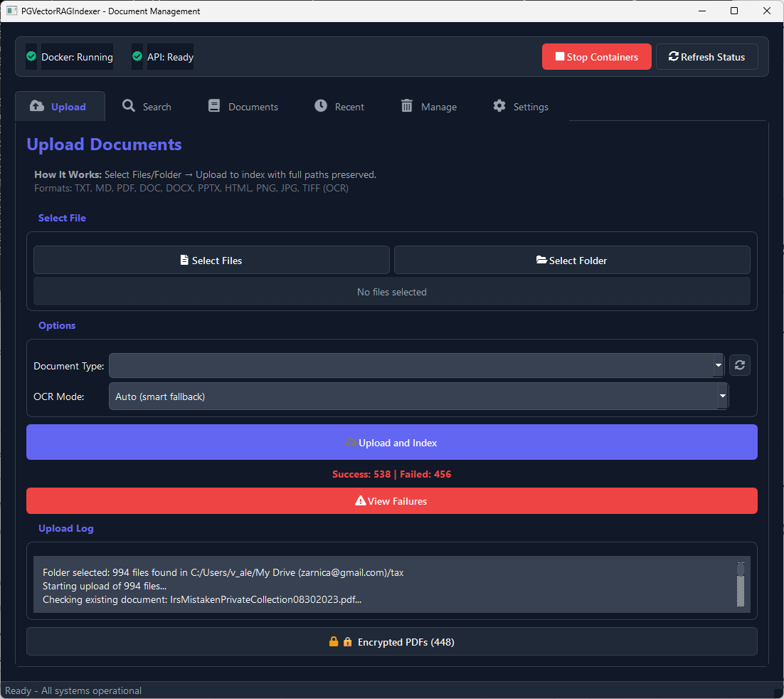Click the API Ready status indicator icon
This screenshot has height=699, width=784.
136,56
